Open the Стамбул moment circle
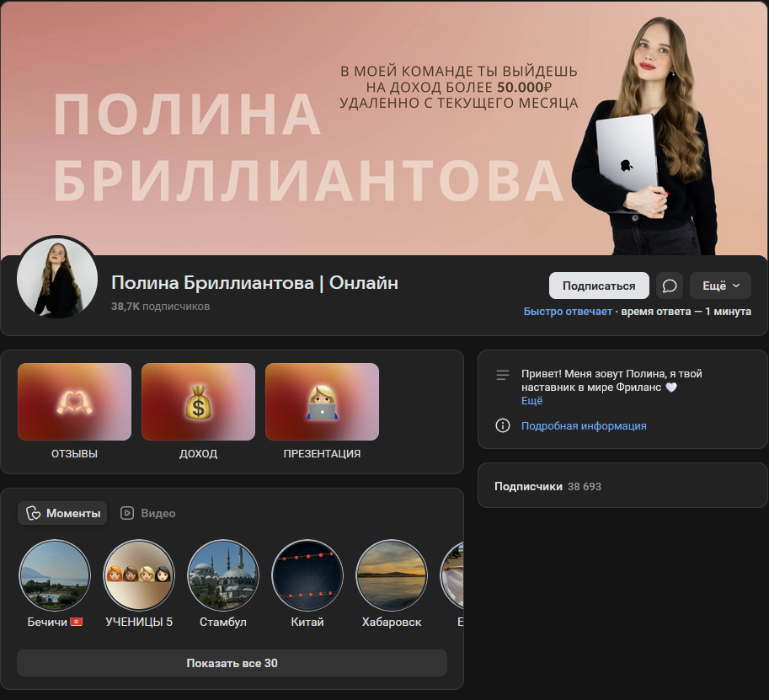This screenshot has width=769, height=700. 223,575
